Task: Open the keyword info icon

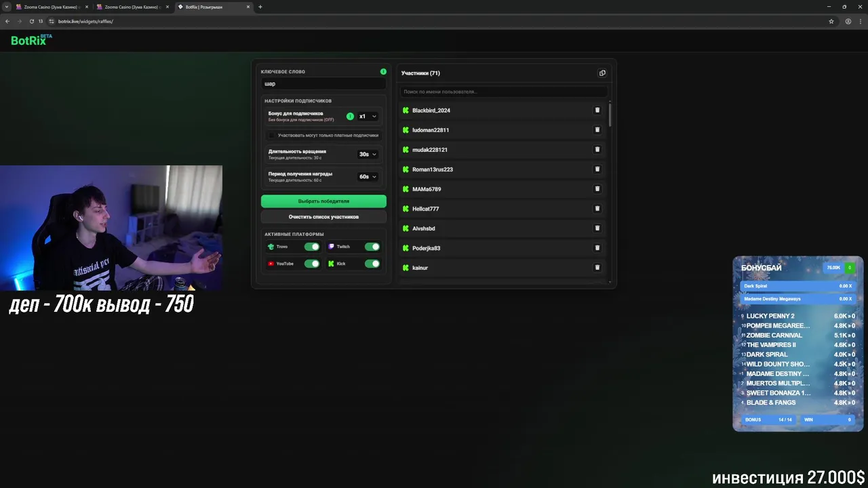Action: coord(383,71)
